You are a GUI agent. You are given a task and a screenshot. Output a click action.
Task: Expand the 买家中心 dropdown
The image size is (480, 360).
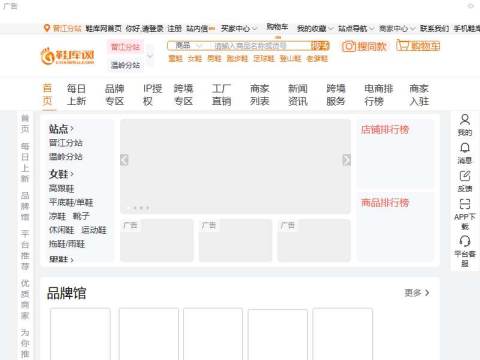tap(239, 29)
